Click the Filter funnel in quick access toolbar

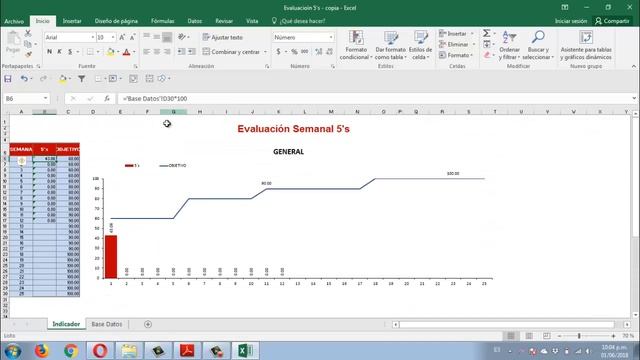pos(82,79)
